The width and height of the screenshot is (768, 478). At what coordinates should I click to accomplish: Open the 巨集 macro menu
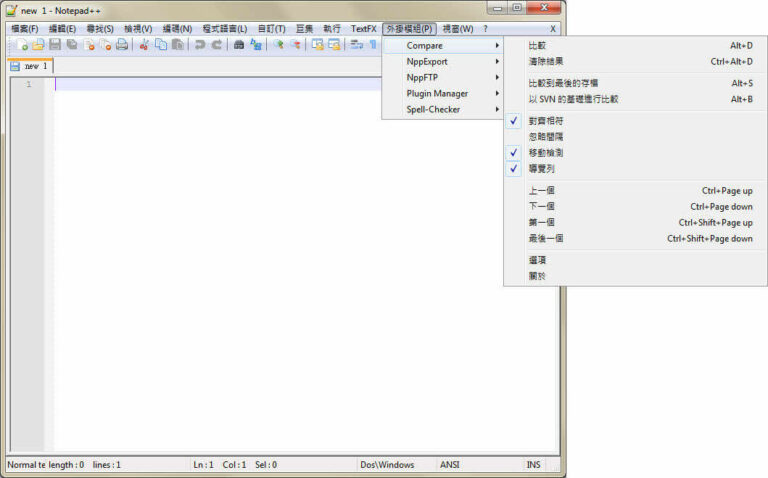pyautogui.click(x=304, y=29)
